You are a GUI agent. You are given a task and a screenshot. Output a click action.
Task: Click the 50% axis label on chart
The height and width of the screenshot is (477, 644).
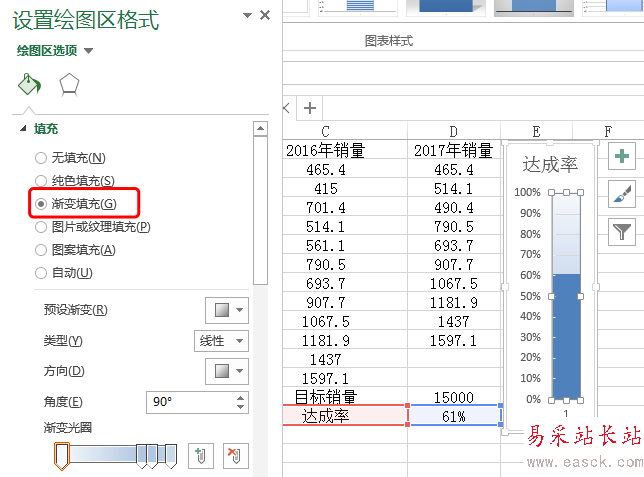click(x=530, y=296)
